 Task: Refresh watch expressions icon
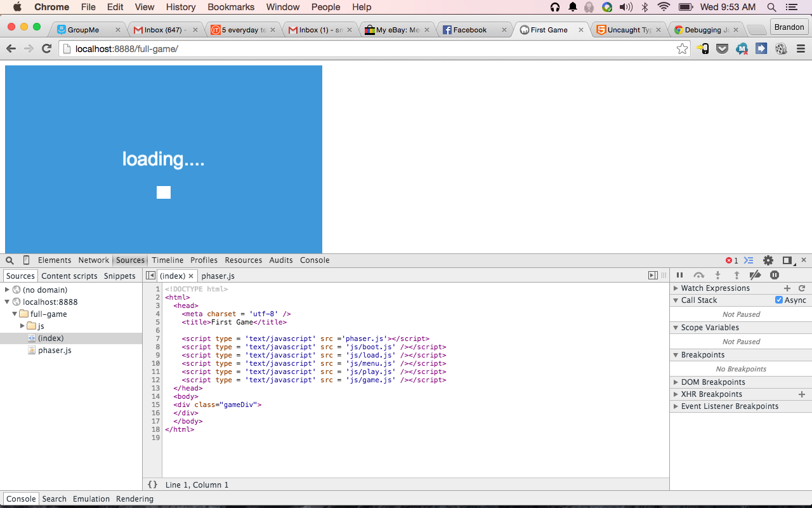click(x=802, y=288)
